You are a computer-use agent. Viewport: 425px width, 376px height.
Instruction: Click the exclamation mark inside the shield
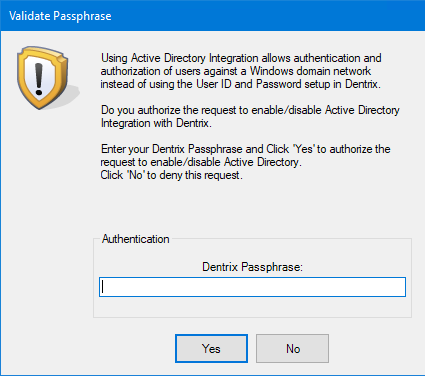pos(39,79)
